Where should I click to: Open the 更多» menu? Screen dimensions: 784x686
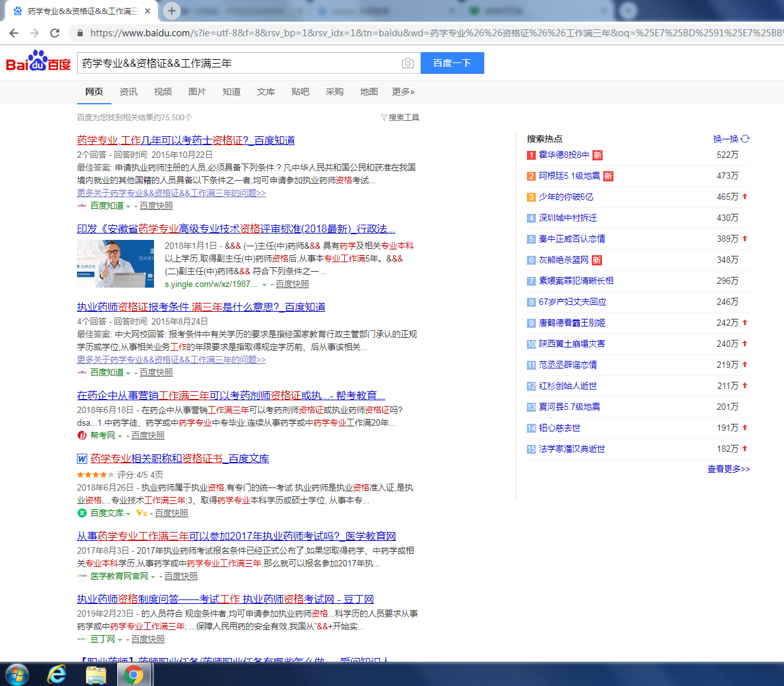tap(403, 92)
